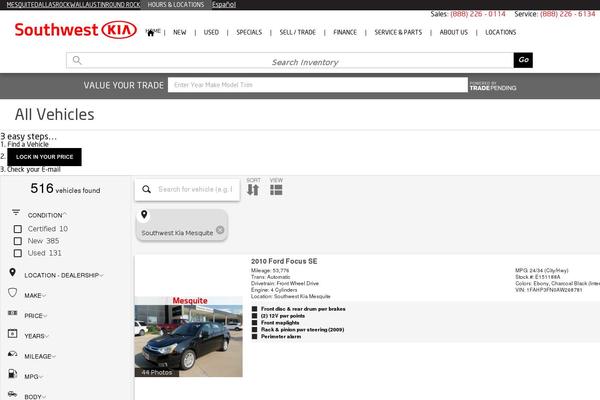
Task: Click the 516 vehicles found count
Action: click(x=65, y=189)
